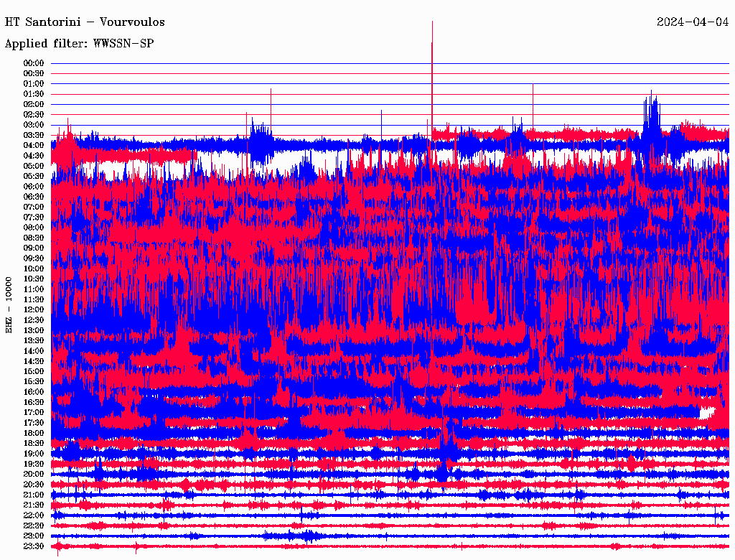This screenshot has width=735, height=560.
Task: Click the '11:30' time label
Action: coord(34,299)
